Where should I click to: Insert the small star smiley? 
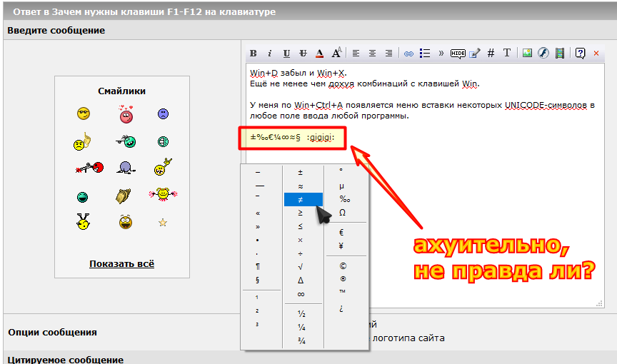click(163, 223)
